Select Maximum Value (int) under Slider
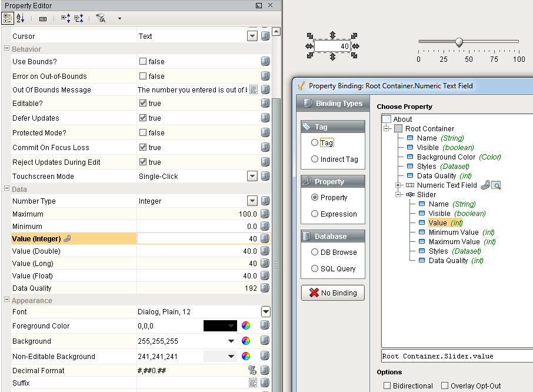 tap(454, 242)
